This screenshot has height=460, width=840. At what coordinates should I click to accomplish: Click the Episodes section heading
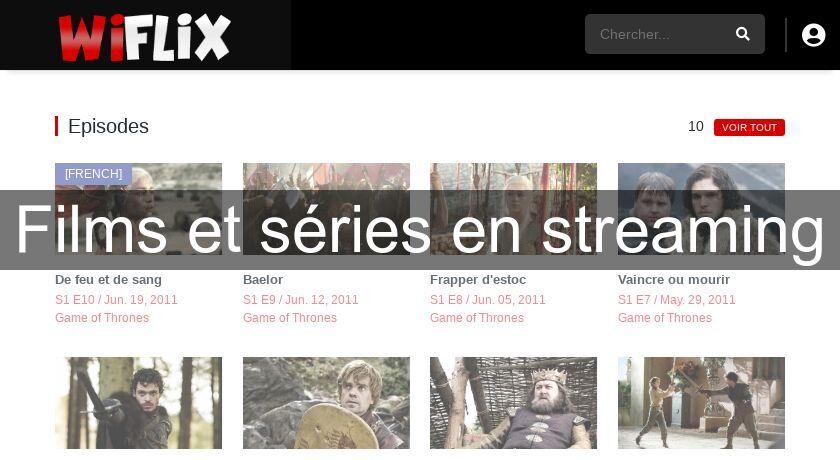tap(108, 126)
